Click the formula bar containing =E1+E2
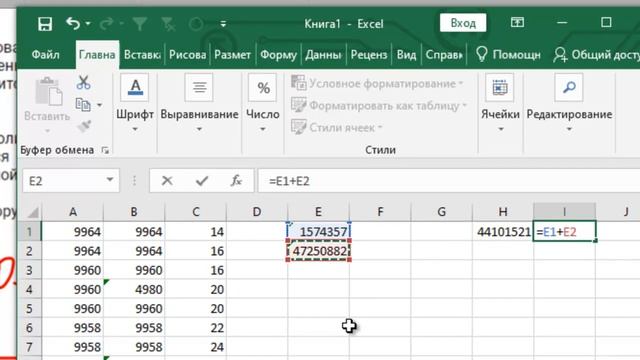 point(449,181)
